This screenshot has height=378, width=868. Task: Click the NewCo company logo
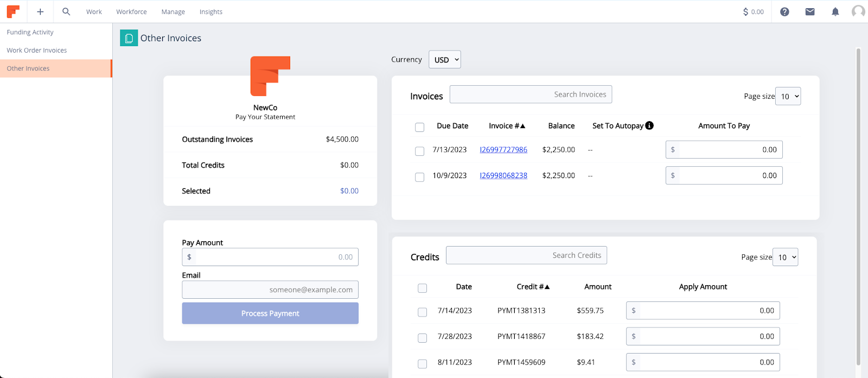click(270, 76)
